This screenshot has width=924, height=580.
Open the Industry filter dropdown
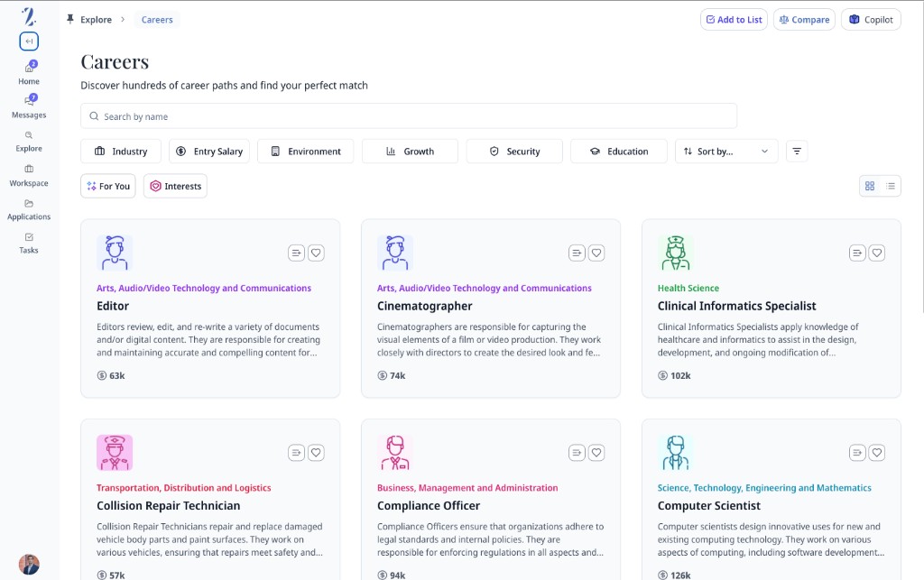pos(121,152)
